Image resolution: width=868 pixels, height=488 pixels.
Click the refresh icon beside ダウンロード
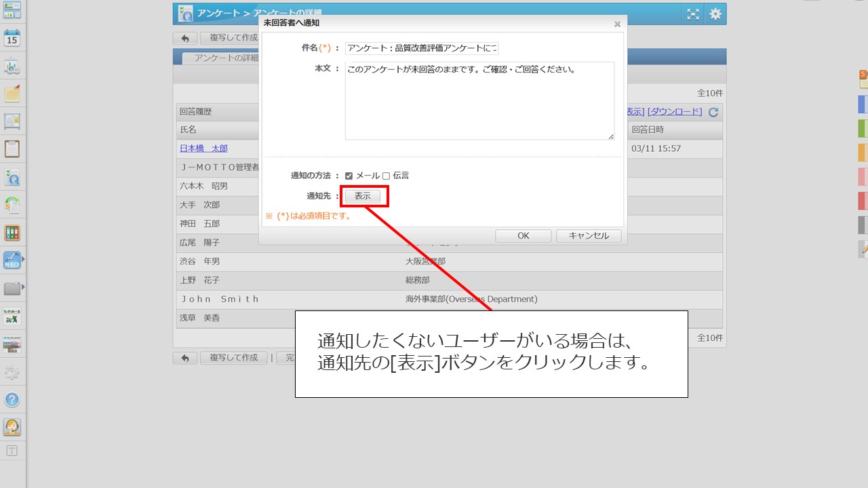[x=713, y=113]
